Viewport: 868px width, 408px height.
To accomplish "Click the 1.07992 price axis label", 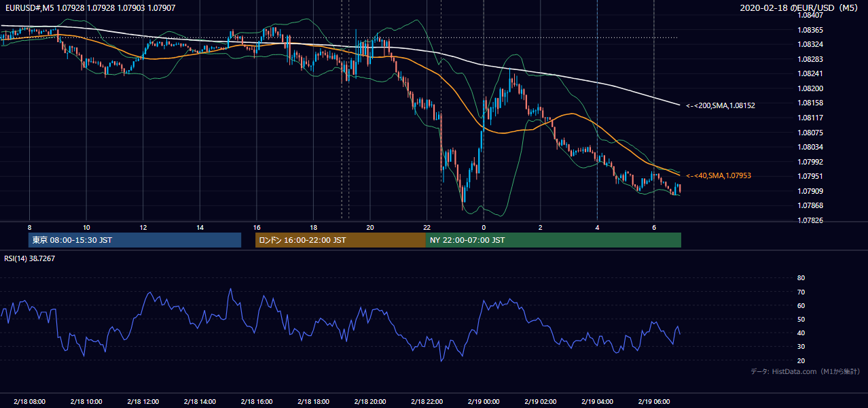I will point(810,162).
